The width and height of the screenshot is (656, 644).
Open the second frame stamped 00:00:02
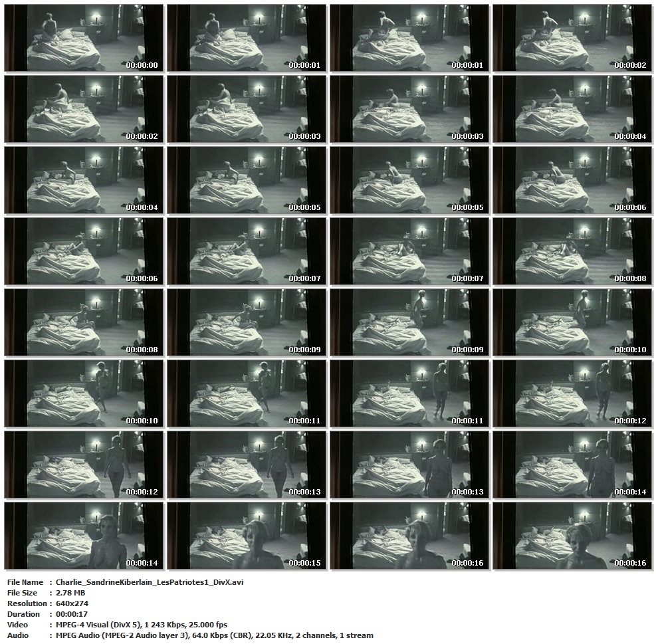coord(84,109)
